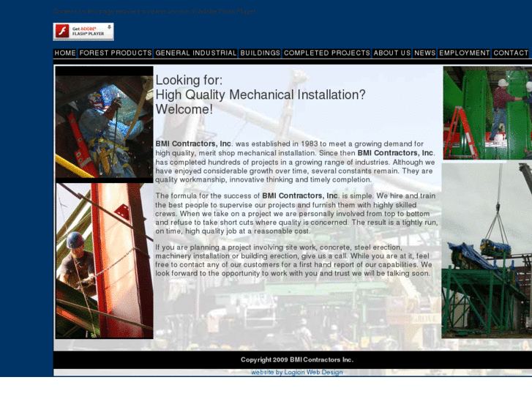Click the worker on red beam photo
Image resolution: width=532 pixels, height=399 pixels.
coord(105,261)
